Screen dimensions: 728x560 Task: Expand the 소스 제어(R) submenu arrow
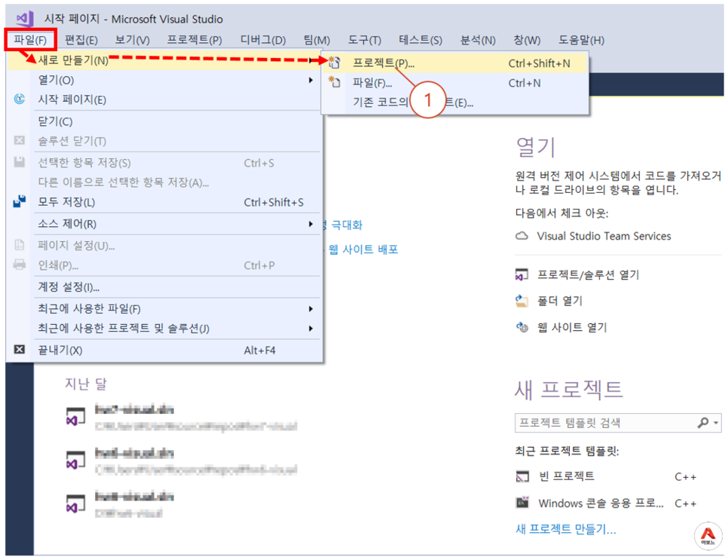pos(310,224)
